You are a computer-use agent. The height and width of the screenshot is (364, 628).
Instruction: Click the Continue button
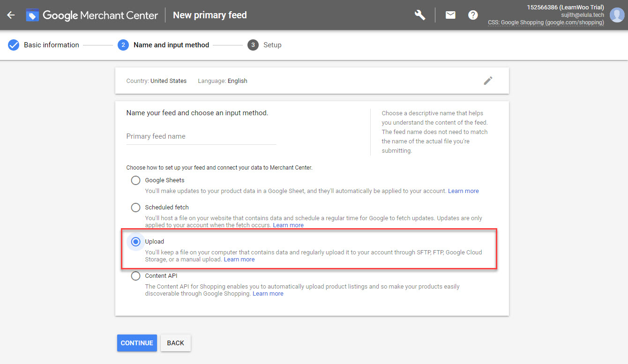(137, 343)
